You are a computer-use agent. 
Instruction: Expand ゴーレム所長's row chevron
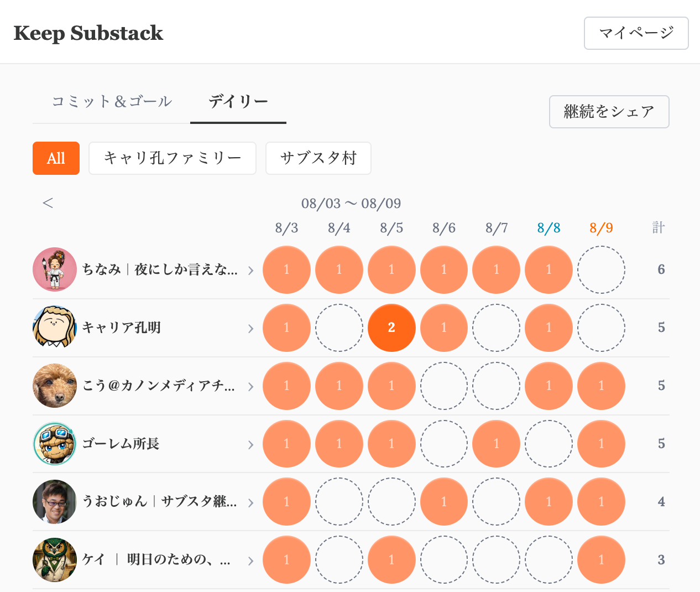(x=250, y=445)
